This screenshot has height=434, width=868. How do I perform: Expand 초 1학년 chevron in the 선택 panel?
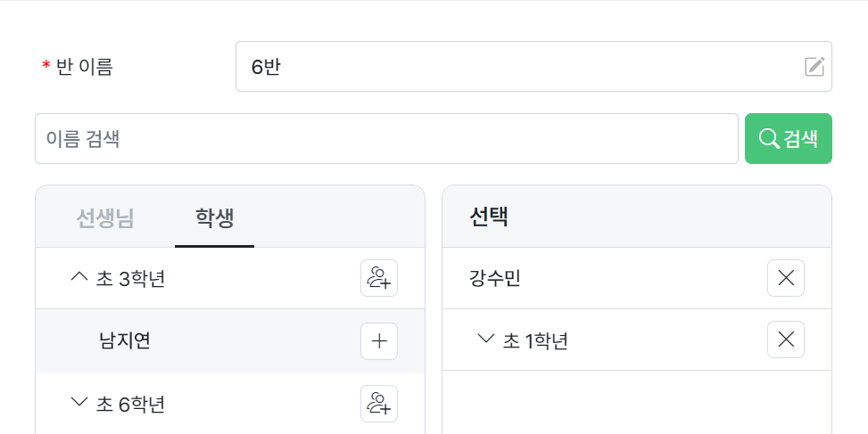[x=486, y=340]
